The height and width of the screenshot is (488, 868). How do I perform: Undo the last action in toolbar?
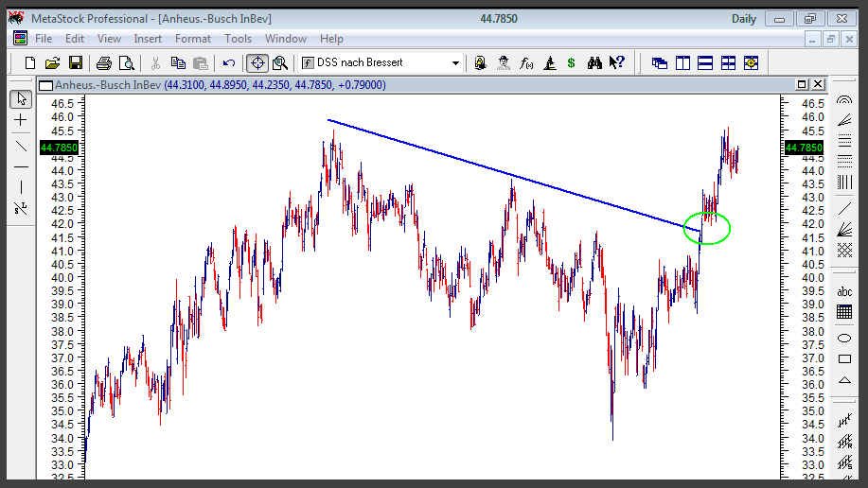click(229, 63)
